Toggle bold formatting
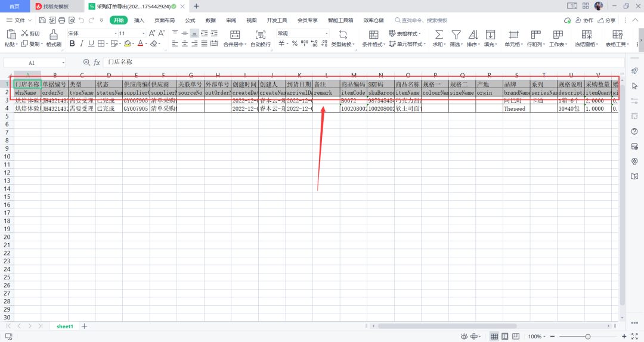This screenshot has height=342, width=644. coord(72,43)
